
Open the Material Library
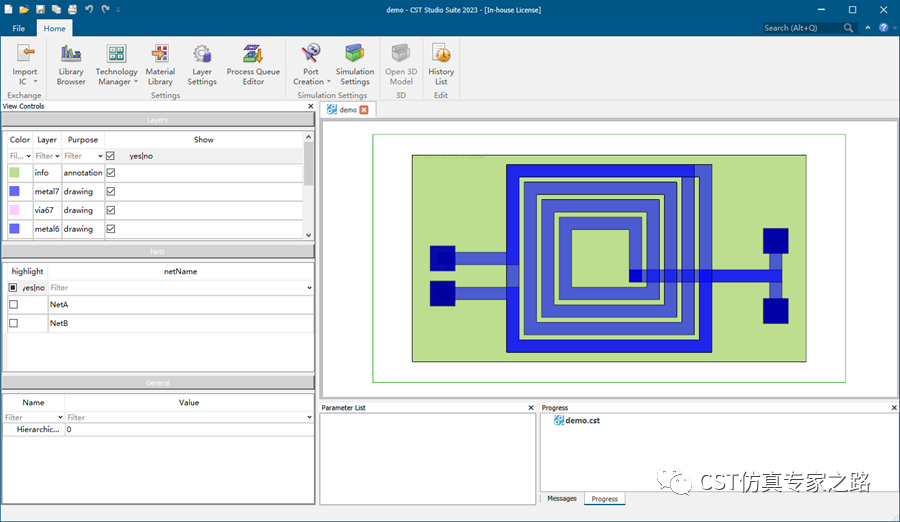point(160,65)
